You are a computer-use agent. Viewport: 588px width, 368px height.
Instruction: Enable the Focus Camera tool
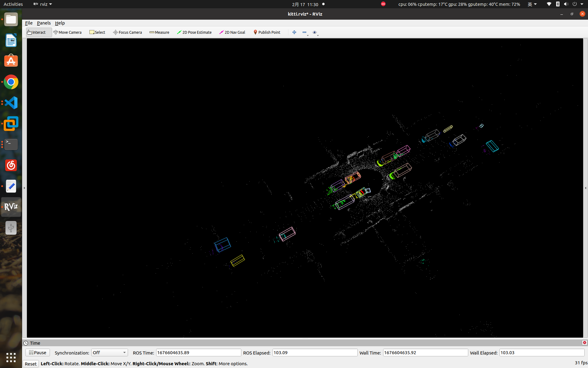pyautogui.click(x=127, y=32)
